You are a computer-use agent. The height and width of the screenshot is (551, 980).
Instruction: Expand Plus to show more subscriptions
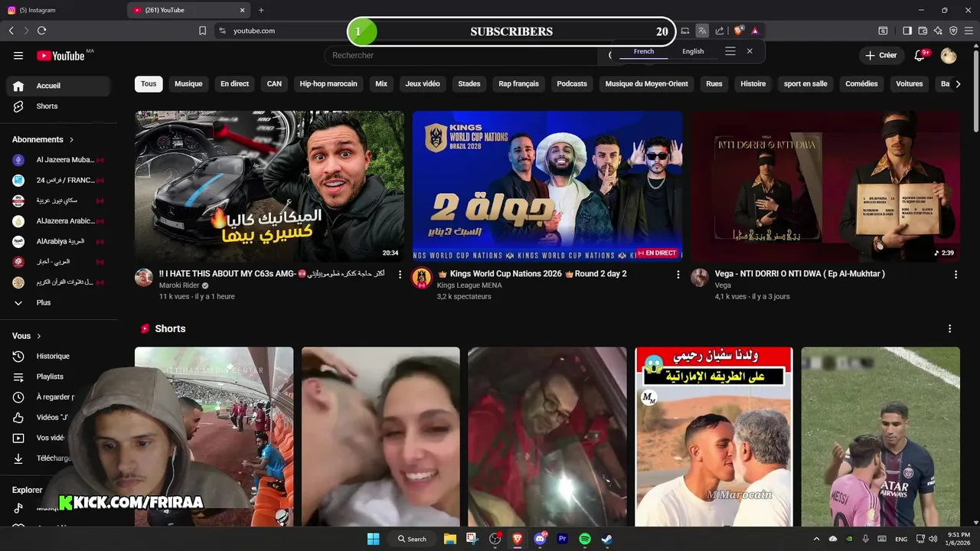coord(59,302)
